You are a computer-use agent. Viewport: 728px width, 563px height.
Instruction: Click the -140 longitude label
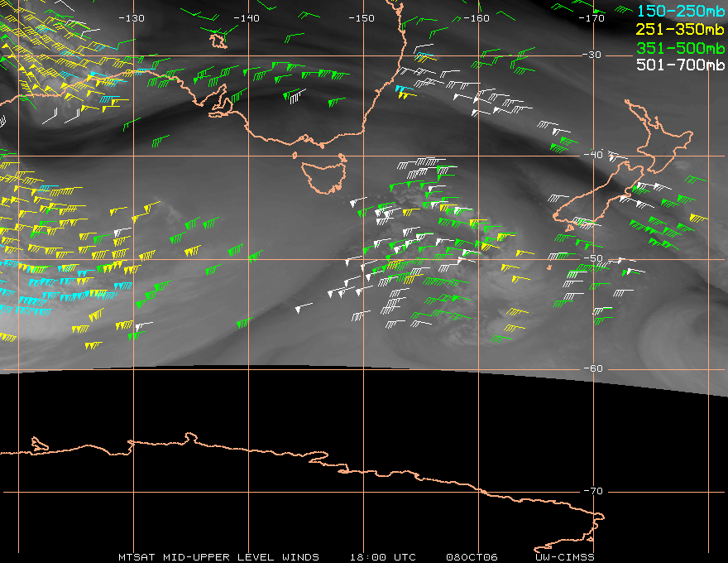click(247, 18)
